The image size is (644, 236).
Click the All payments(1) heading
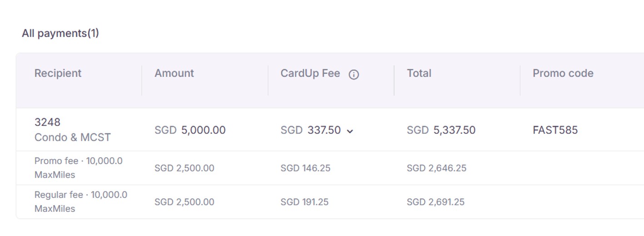click(60, 33)
